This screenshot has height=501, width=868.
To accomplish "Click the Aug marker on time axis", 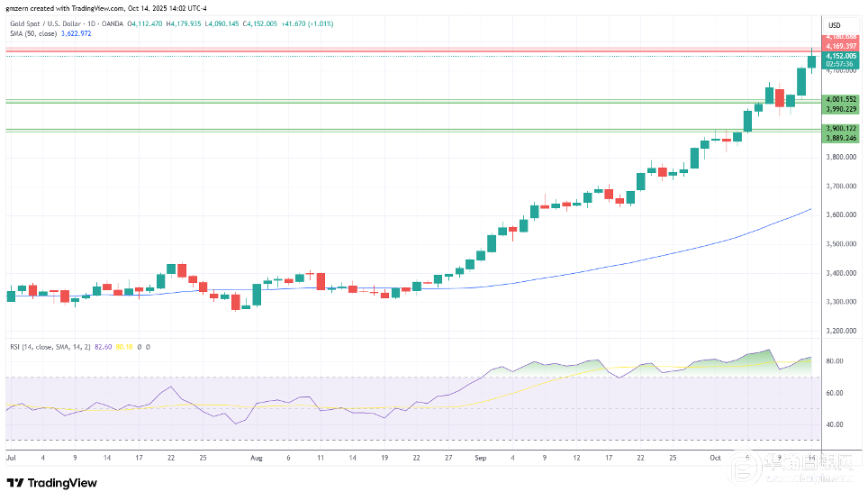I will point(257,457).
